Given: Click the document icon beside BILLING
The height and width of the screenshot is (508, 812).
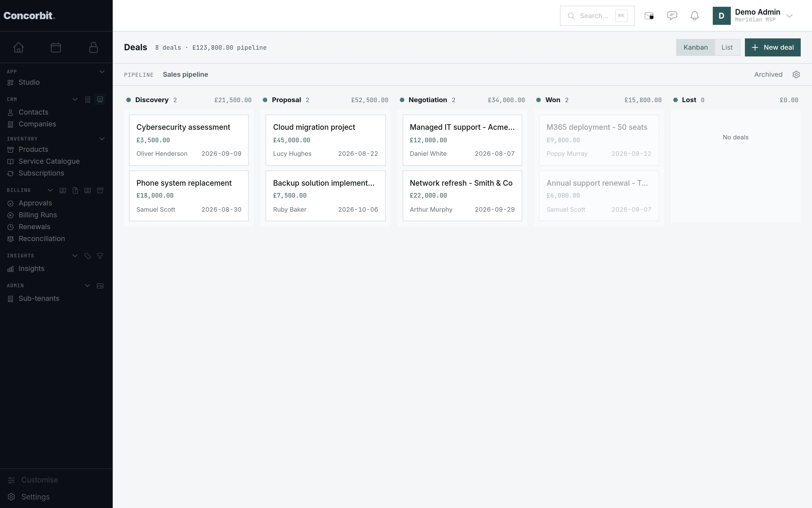Looking at the screenshot, I should 75,190.
